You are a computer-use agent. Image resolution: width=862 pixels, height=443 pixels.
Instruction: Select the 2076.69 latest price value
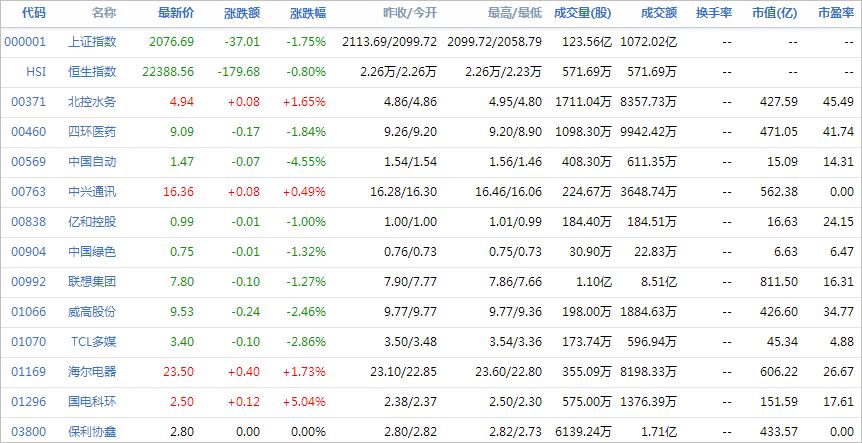[x=172, y=42]
